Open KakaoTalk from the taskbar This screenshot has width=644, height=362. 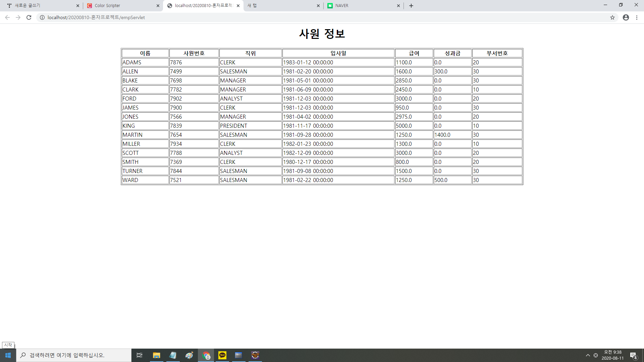coord(222,355)
